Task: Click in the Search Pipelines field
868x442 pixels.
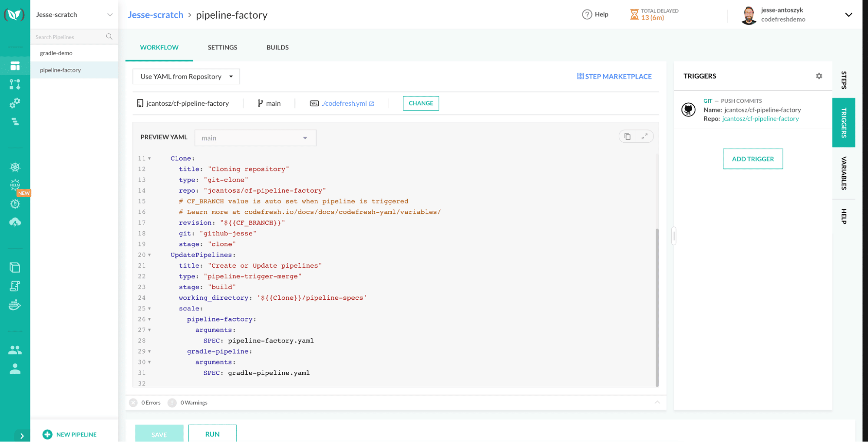Action: click(x=67, y=37)
